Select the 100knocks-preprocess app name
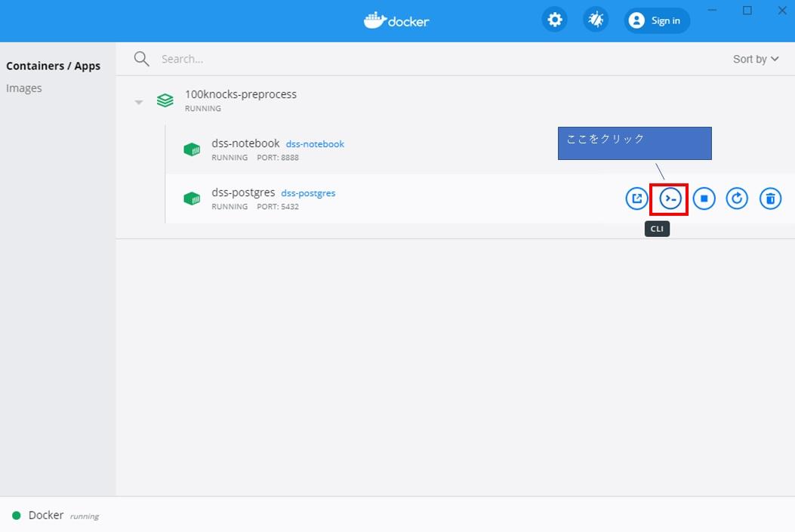795x532 pixels. click(x=241, y=94)
